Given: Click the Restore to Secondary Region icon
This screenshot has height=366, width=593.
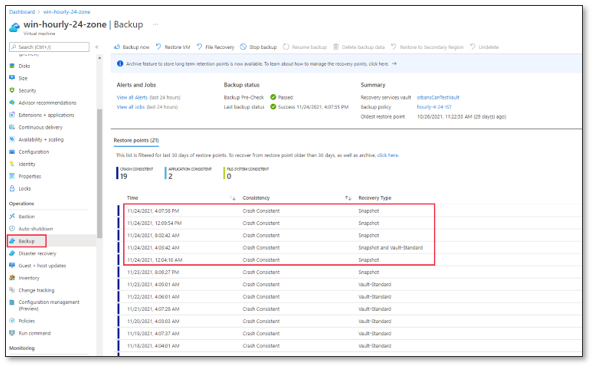Looking at the screenshot, I should tap(394, 47).
